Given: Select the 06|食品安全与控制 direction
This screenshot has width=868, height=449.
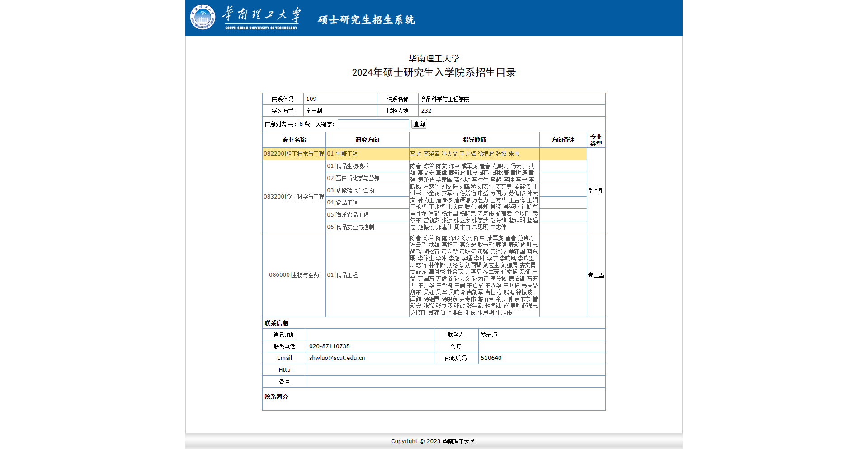Looking at the screenshot, I should tap(367, 227).
